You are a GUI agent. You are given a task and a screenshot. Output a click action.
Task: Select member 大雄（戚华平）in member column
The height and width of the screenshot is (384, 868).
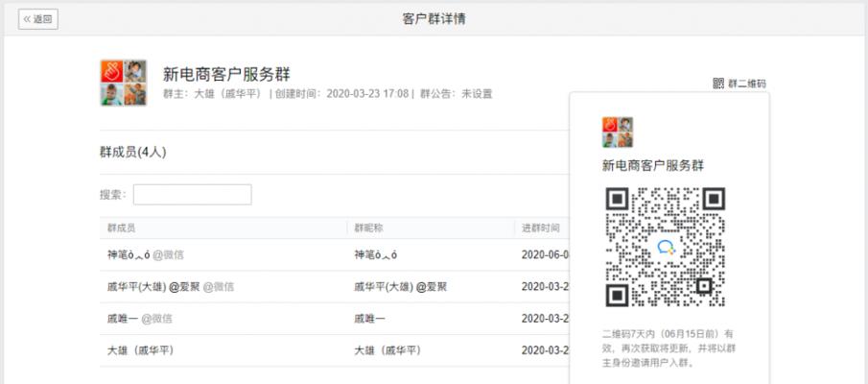pyautogui.click(x=141, y=350)
